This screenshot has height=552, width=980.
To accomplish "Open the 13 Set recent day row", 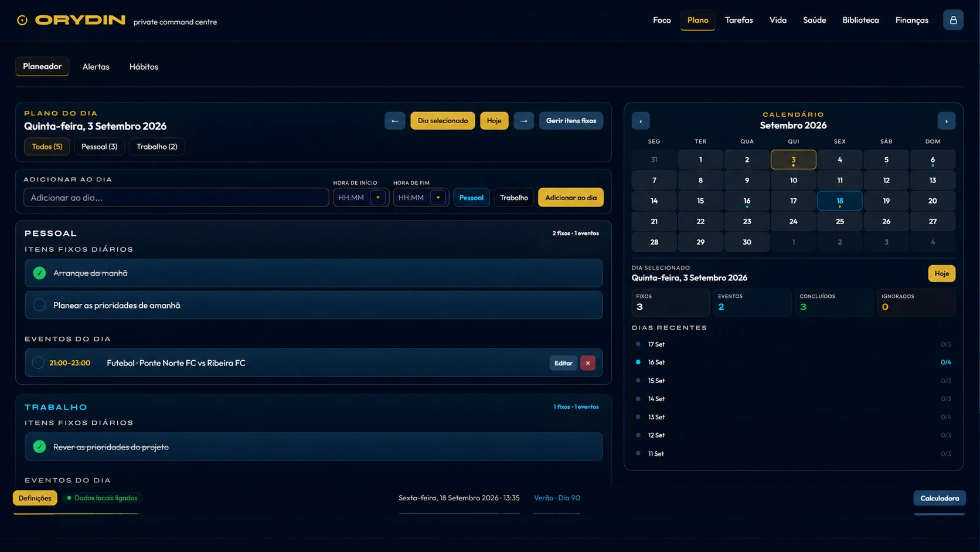I will tap(793, 417).
